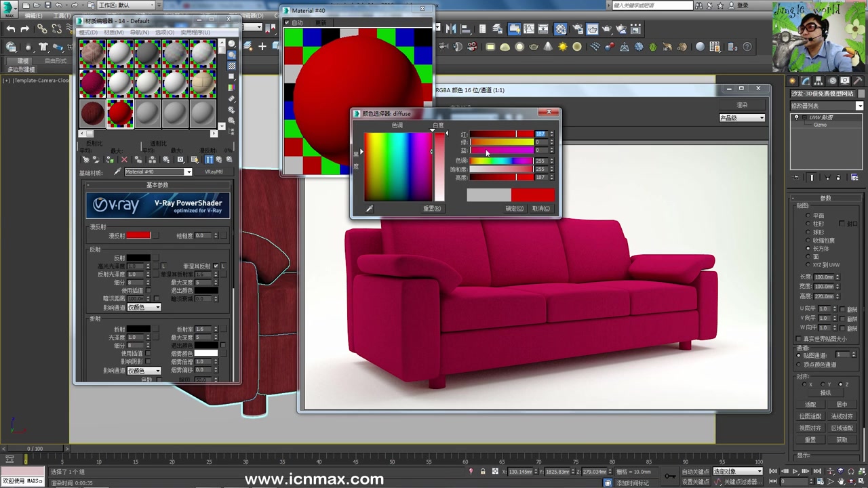
Task: Click the 适配 fit button in UVW parameters
Action: click(x=811, y=404)
